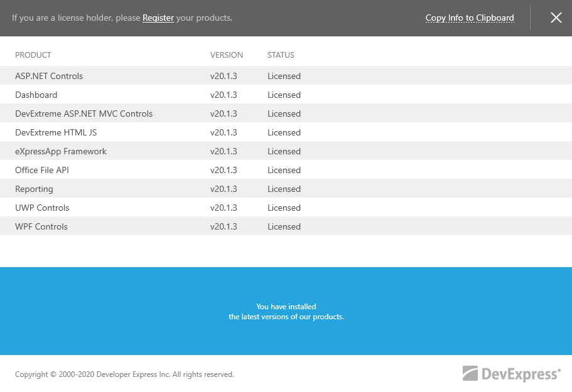Select the Dashboard product name
The width and height of the screenshot is (572, 392).
click(x=36, y=95)
